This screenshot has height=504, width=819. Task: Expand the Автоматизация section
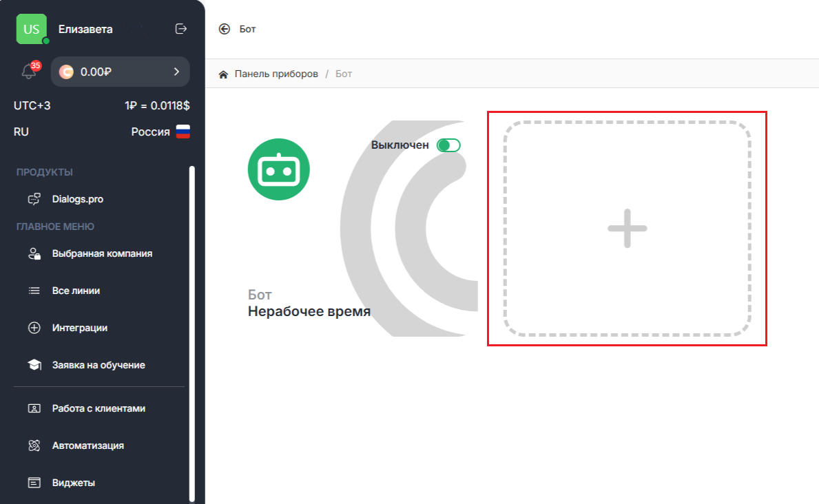[x=87, y=445]
